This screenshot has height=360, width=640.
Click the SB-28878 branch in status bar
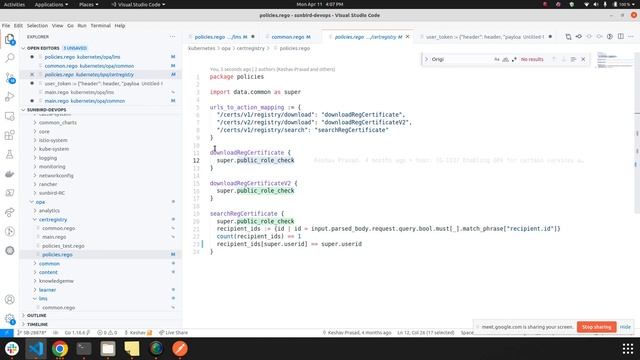point(32,333)
